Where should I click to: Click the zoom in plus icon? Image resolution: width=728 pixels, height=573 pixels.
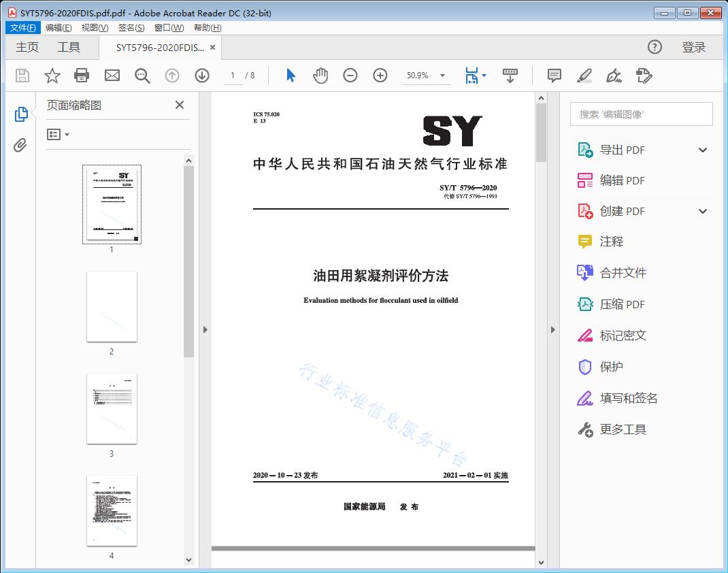click(380, 76)
